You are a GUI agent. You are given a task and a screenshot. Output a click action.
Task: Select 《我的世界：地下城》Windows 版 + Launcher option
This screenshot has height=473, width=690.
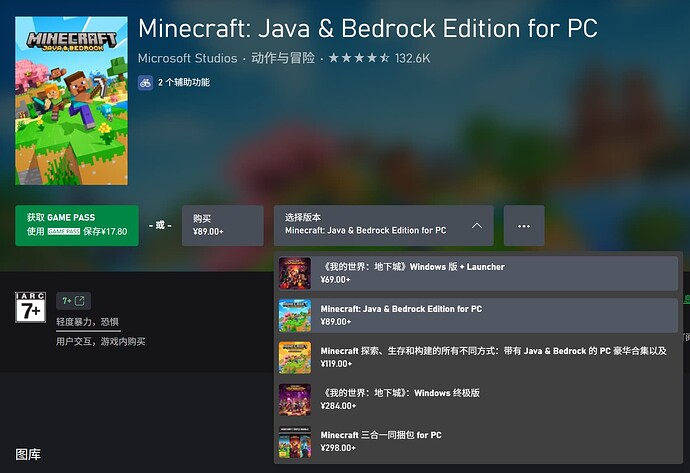point(478,273)
